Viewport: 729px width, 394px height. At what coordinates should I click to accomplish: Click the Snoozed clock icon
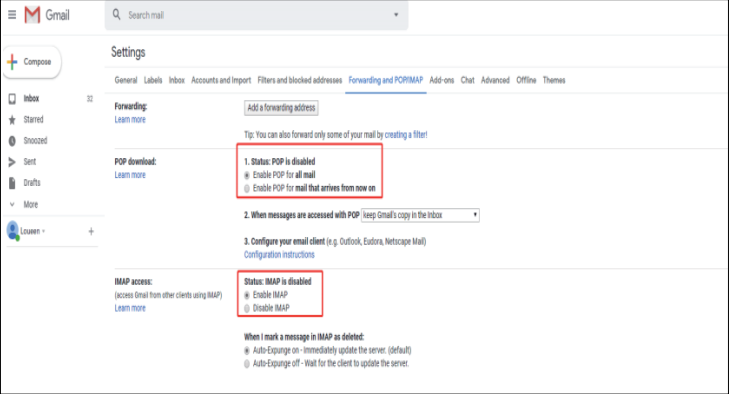[x=13, y=141]
